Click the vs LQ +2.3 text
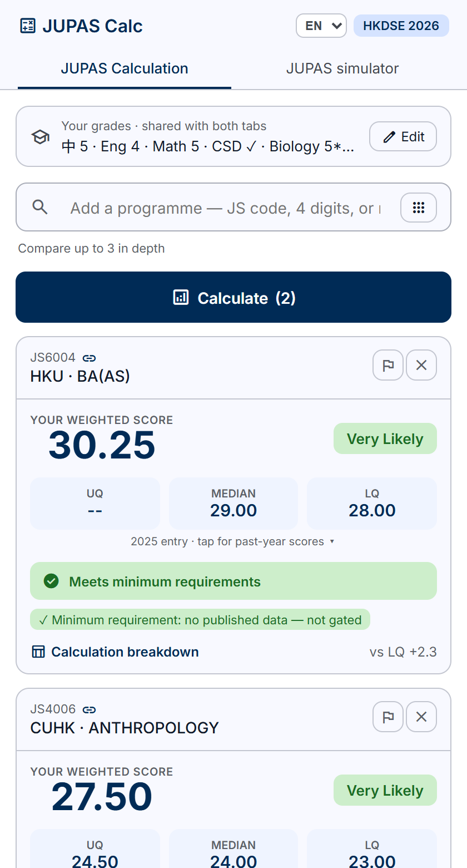The width and height of the screenshot is (467, 868). pyautogui.click(x=403, y=652)
